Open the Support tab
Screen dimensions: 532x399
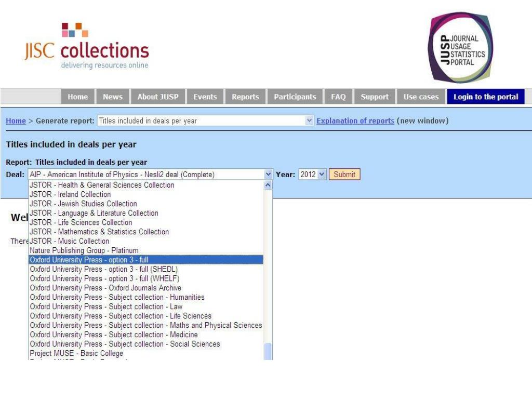tap(375, 97)
